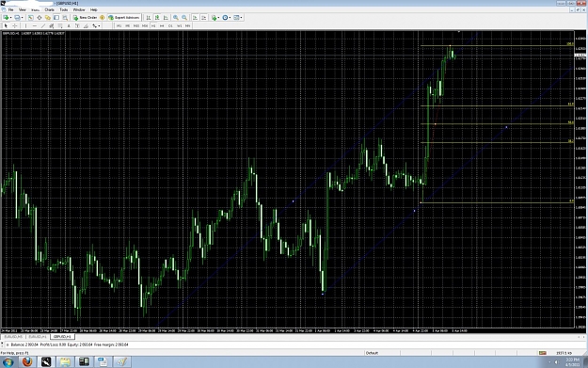Image resolution: width=588 pixels, height=368 pixels.
Task: Switch timeframe to M5
Action: pyautogui.click(x=128, y=26)
